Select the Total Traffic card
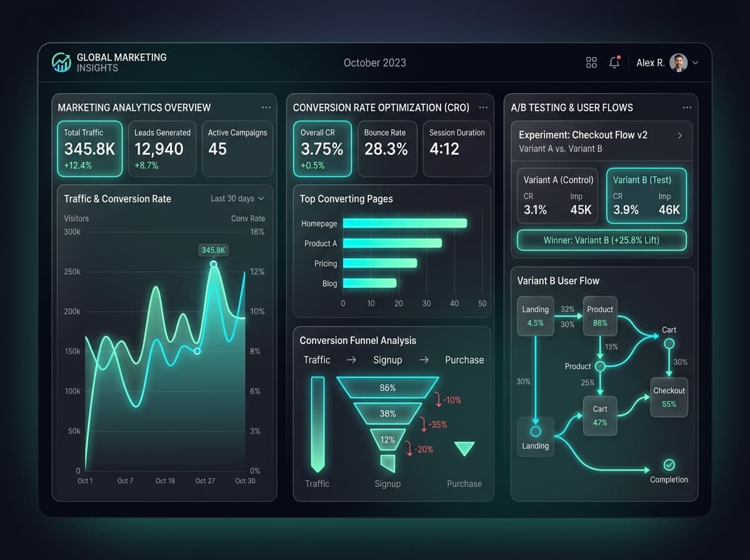The height and width of the screenshot is (560, 750). pyautogui.click(x=89, y=149)
